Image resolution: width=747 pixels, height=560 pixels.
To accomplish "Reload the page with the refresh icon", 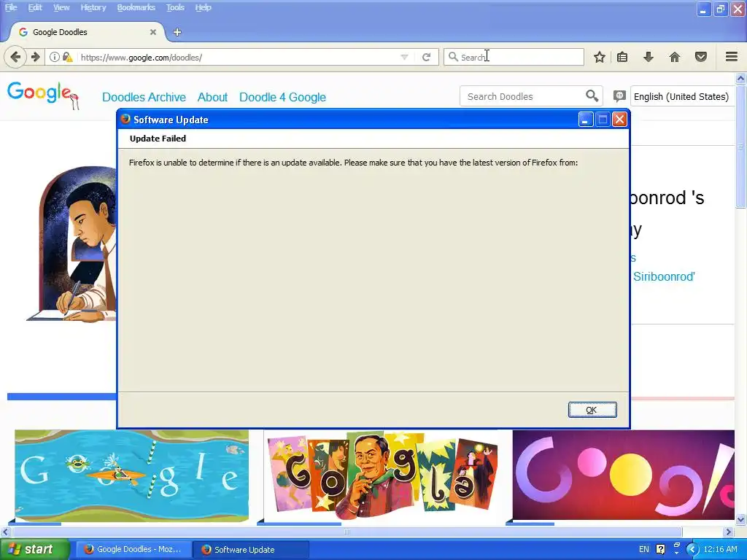I will pyautogui.click(x=426, y=57).
